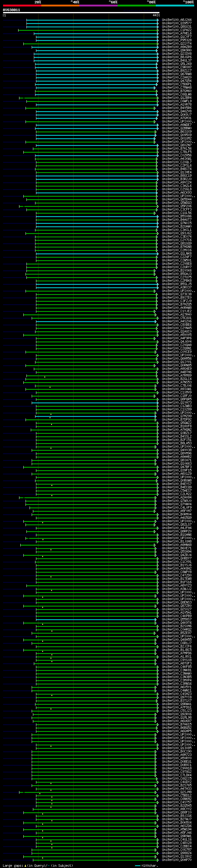The image size is (197, 868).
Task: Pick the UniRef100_Q2SJM8 hit
Action: pyautogui.click(x=176, y=792)
